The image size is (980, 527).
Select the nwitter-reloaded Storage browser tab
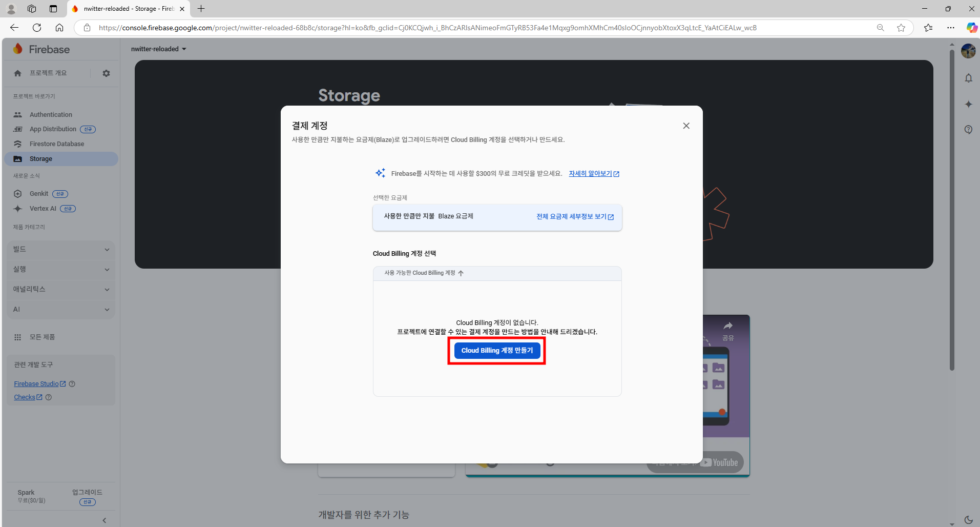pos(128,9)
